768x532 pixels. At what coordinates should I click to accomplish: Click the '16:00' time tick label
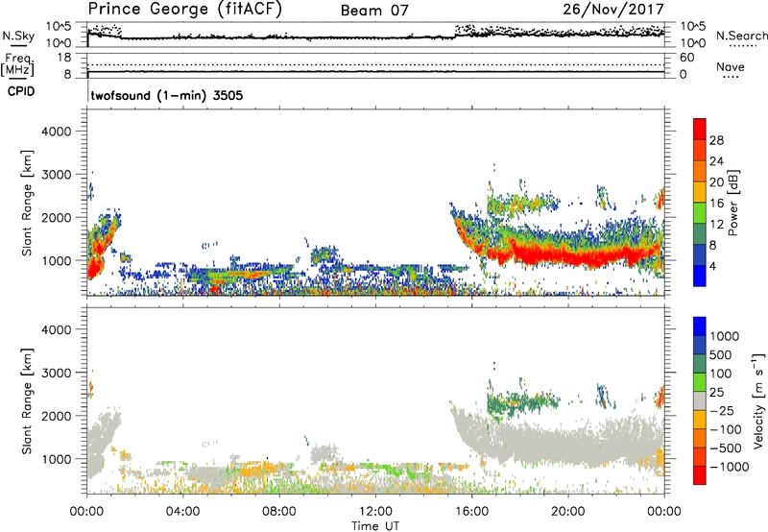click(x=471, y=512)
